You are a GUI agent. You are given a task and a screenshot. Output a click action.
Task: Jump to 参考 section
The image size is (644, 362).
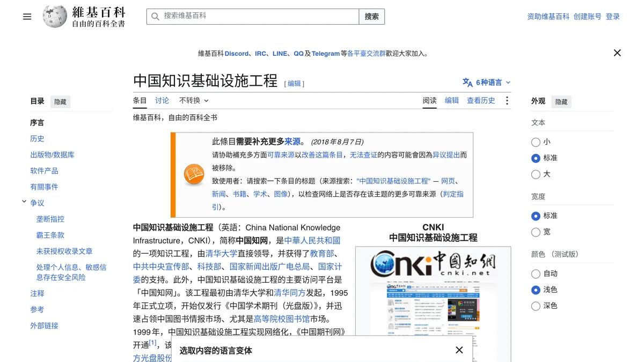(37, 309)
